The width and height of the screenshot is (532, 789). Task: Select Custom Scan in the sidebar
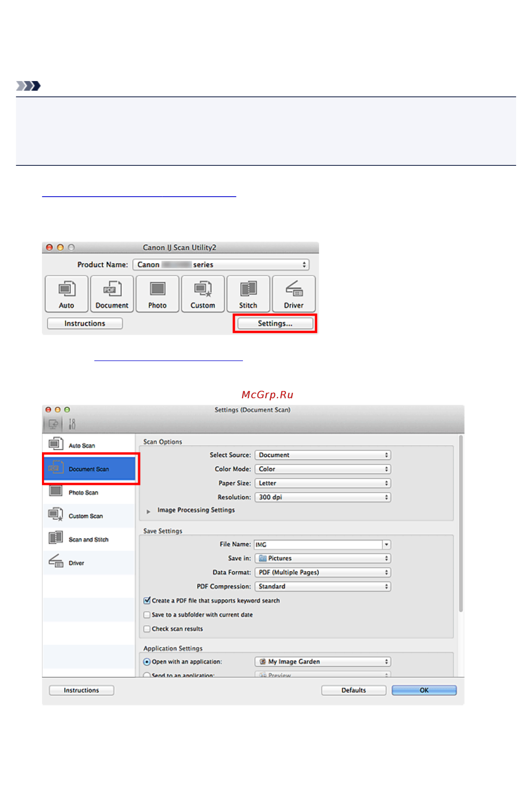pyautogui.click(x=89, y=516)
